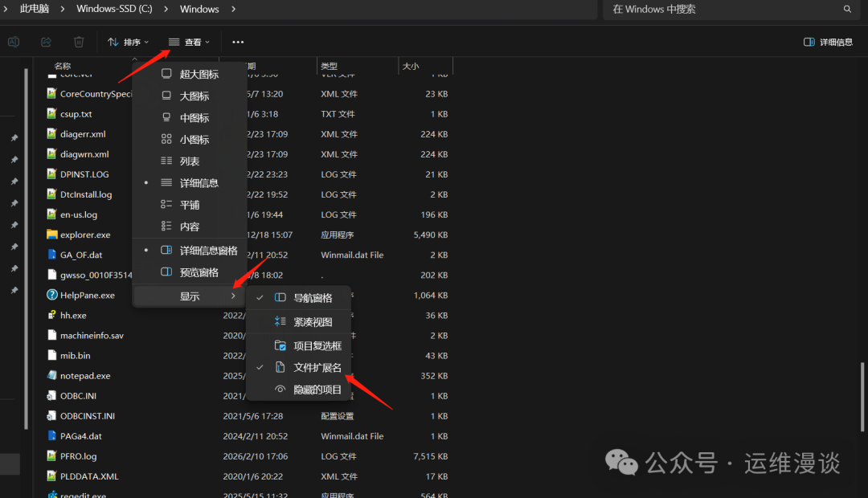Expand the 显示 submenu
This screenshot has height=498, width=868.
(x=190, y=296)
